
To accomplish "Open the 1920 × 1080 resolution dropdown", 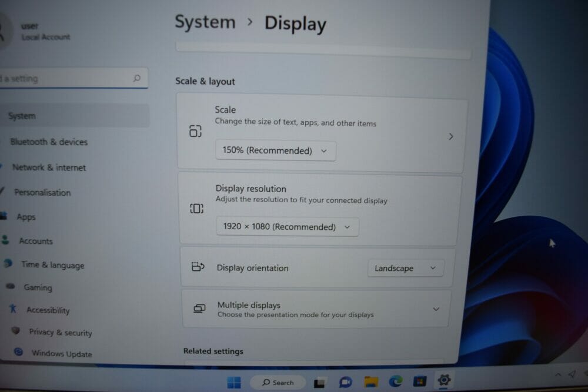I will click(288, 227).
